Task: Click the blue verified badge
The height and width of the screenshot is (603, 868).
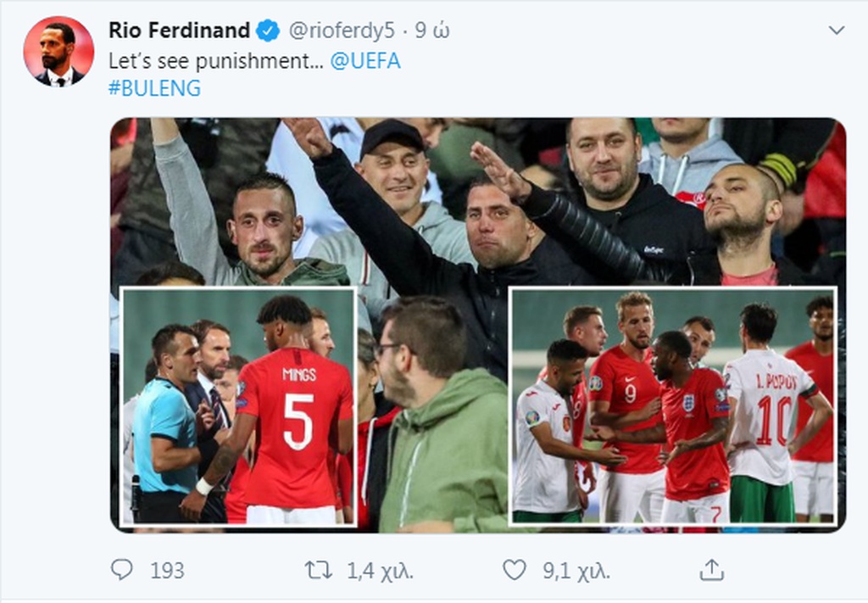Action: (x=268, y=31)
